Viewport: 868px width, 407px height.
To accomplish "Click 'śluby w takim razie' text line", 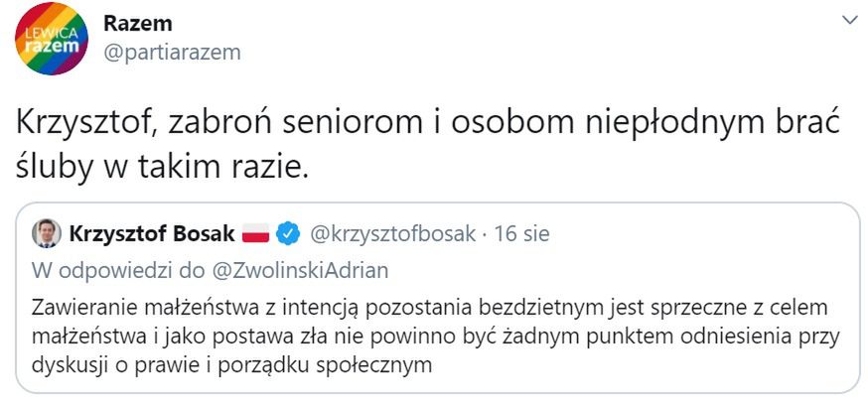I will 164,167.
